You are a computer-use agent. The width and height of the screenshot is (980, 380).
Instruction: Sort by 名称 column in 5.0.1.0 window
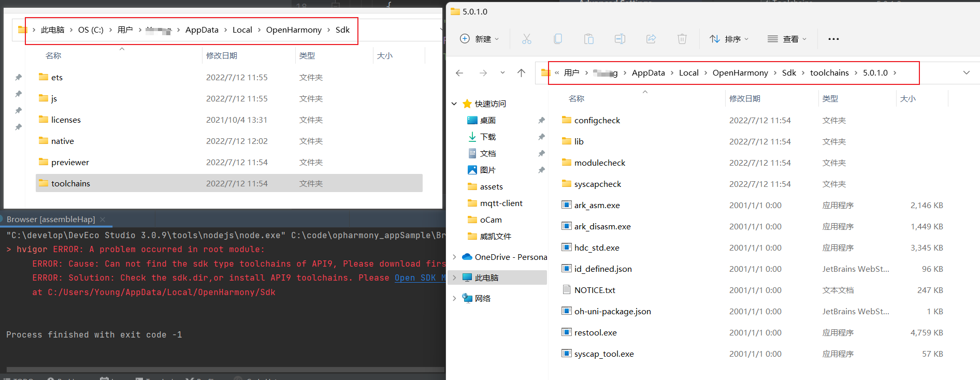[x=577, y=98]
